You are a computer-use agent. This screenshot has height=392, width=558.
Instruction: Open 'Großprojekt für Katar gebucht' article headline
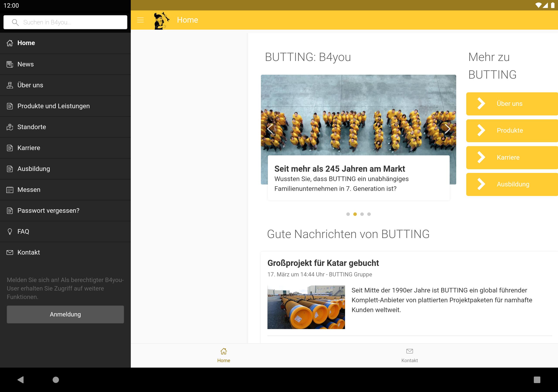point(323,263)
